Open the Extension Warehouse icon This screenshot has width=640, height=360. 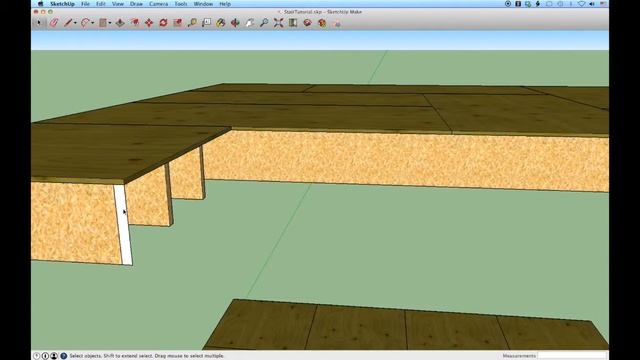(322, 23)
